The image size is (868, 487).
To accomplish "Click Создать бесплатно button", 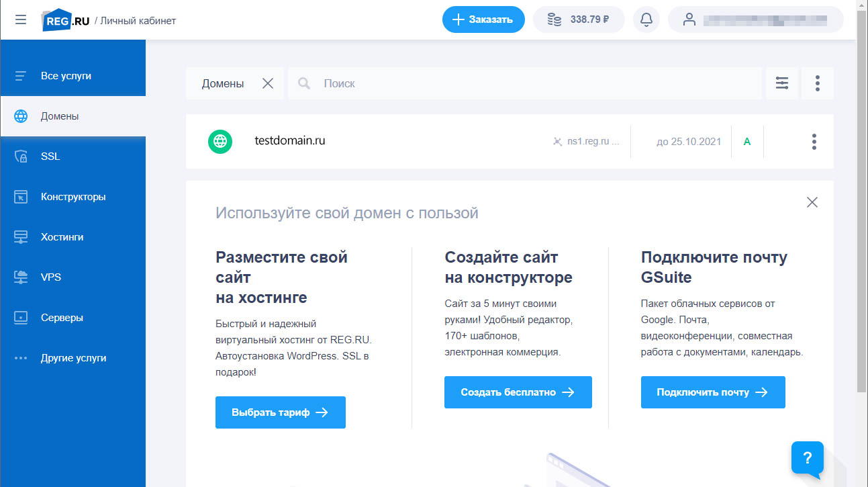I will (x=518, y=392).
